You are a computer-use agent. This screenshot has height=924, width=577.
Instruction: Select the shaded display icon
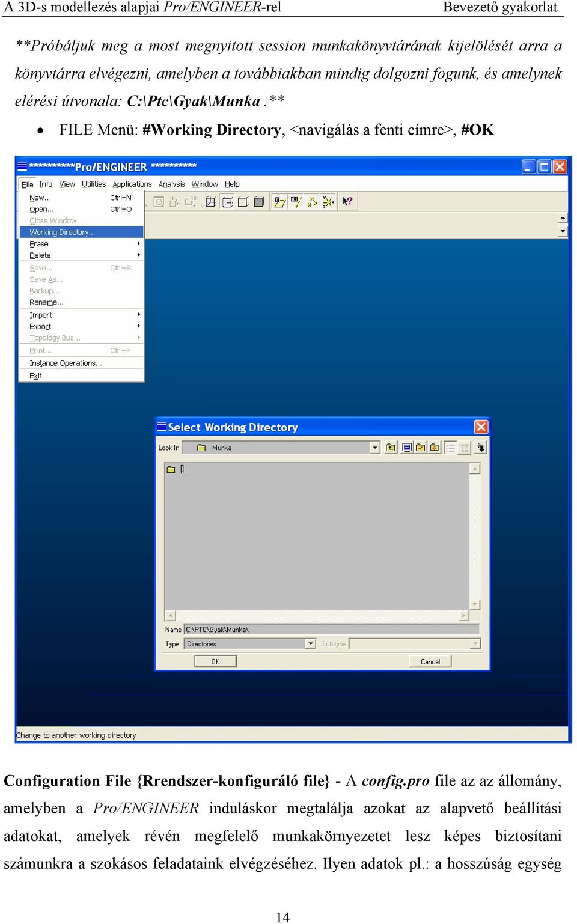click(259, 202)
